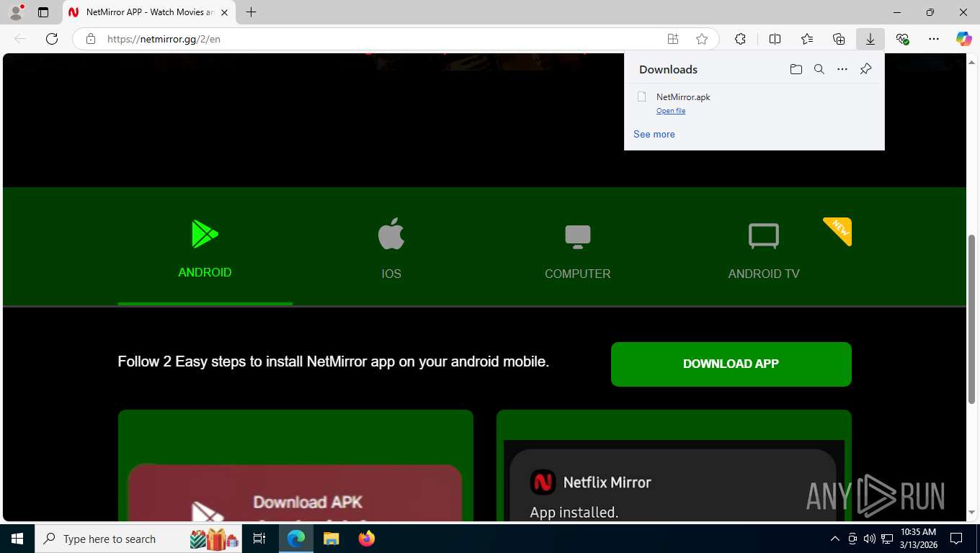Open Windows Start menu
Viewport: 980px width, 553px height.
(17, 539)
